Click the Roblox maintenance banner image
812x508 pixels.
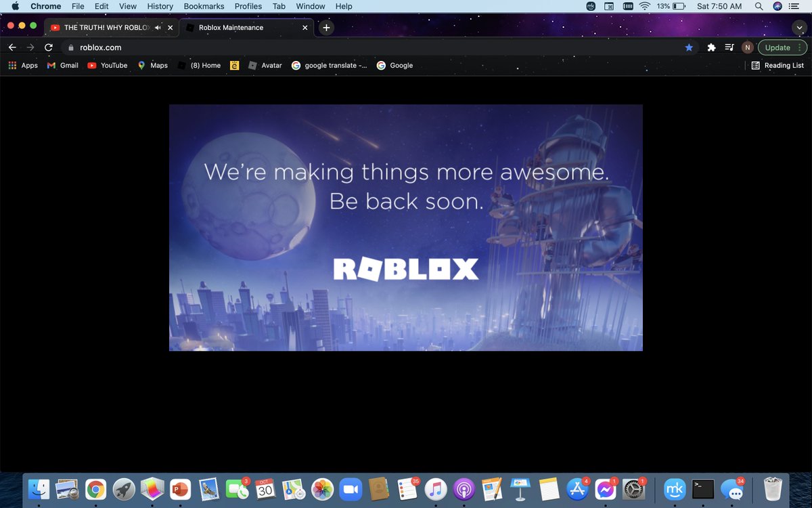click(406, 228)
